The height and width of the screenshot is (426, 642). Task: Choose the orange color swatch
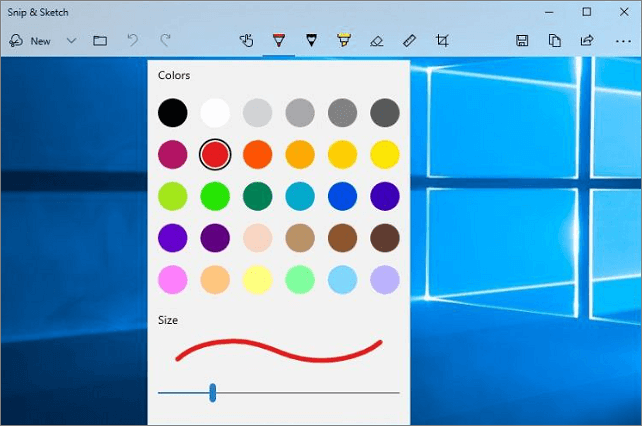tap(257, 154)
